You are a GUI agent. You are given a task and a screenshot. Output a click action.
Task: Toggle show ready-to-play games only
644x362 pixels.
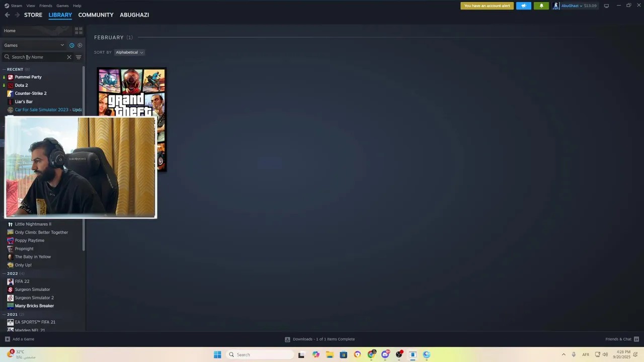coord(79,45)
